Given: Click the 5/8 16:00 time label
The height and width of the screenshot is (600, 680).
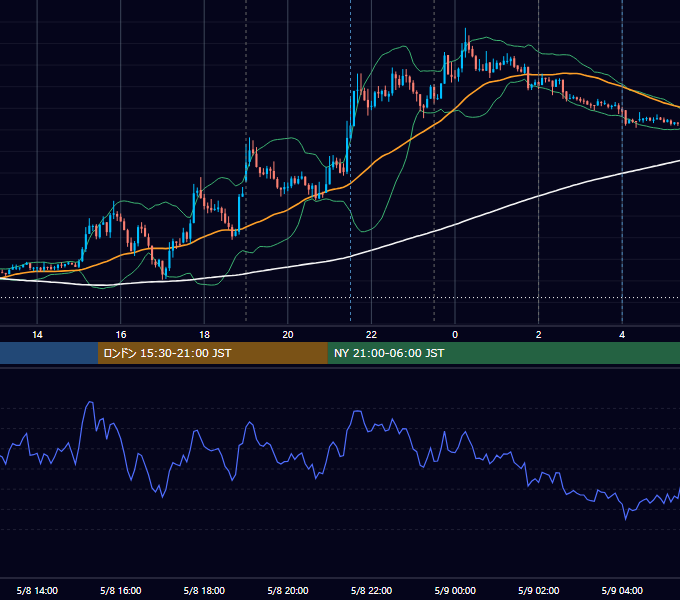Looking at the screenshot, I should (x=121, y=590).
